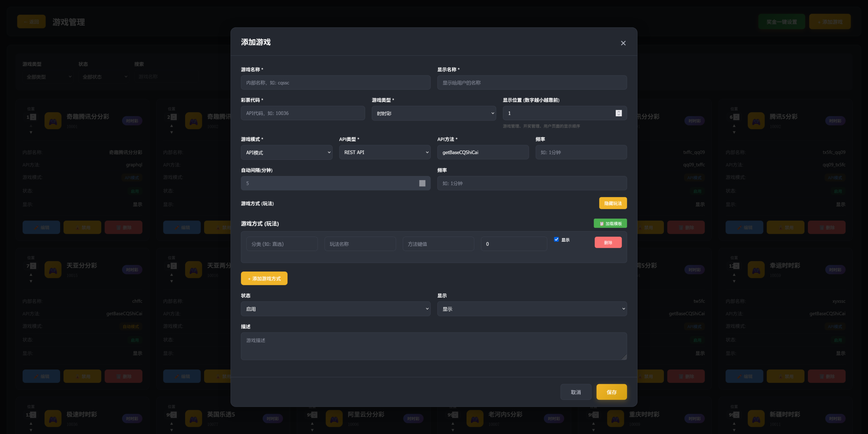Click the 奇趣腾讯分分彩 gamepad icon
Screen dimensions: 868x434
[53, 120]
